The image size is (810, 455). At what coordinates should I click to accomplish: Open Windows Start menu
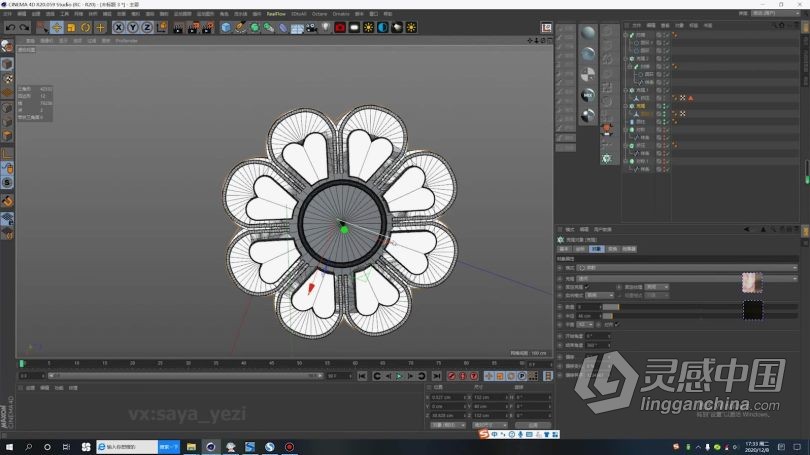(9, 447)
